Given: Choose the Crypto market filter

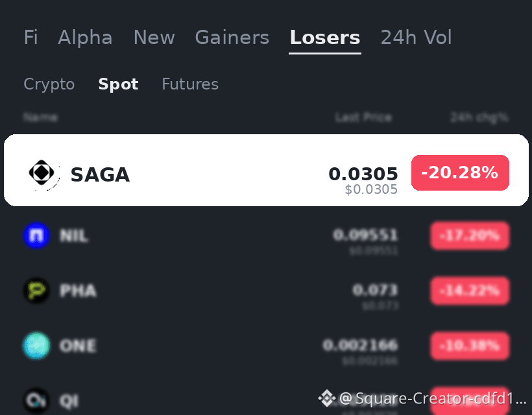Looking at the screenshot, I should (49, 84).
